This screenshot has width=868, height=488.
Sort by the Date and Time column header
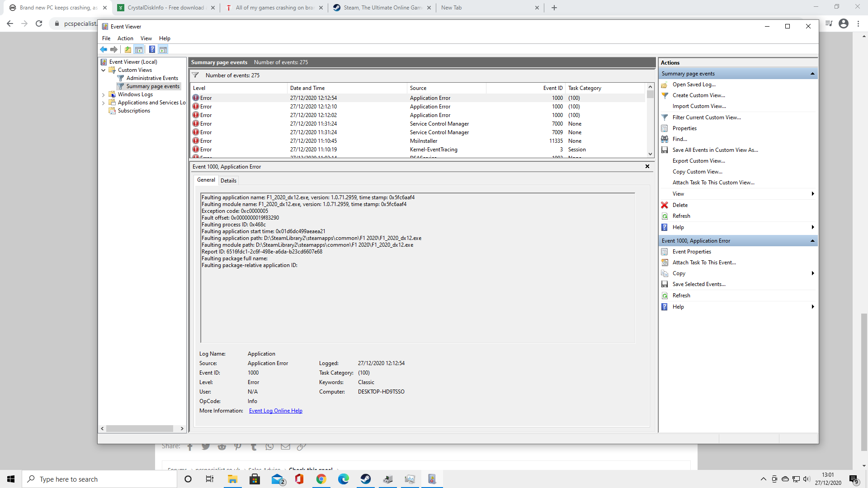pyautogui.click(x=347, y=88)
